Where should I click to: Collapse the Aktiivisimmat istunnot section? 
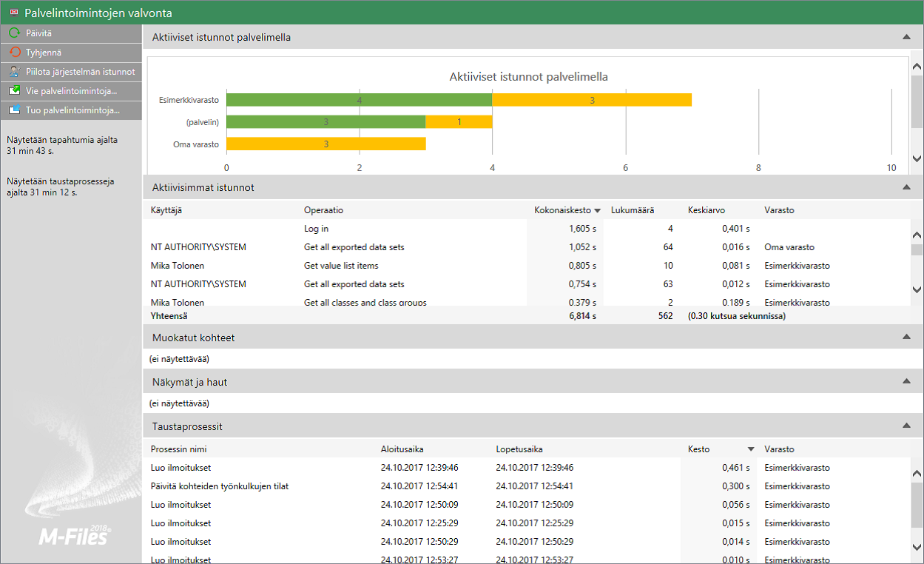(906, 188)
